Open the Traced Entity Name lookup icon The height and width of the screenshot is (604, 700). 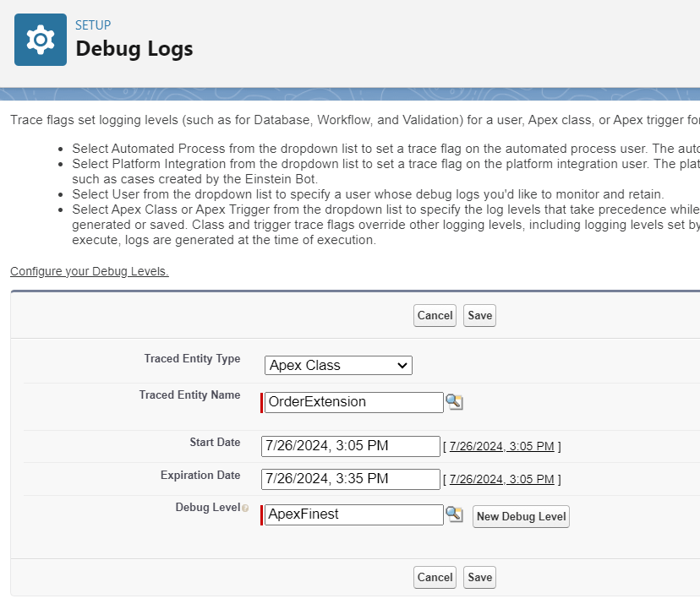coord(455,402)
